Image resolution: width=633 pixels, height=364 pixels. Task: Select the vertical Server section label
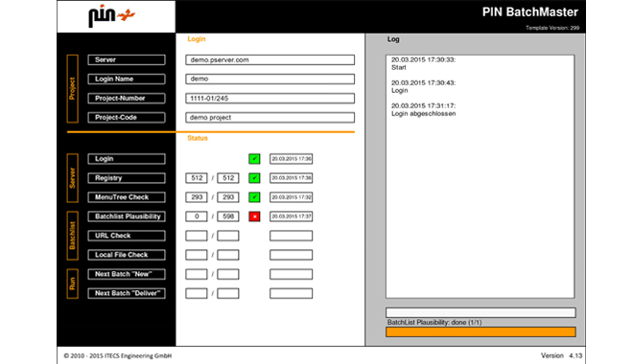tap(72, 178)
